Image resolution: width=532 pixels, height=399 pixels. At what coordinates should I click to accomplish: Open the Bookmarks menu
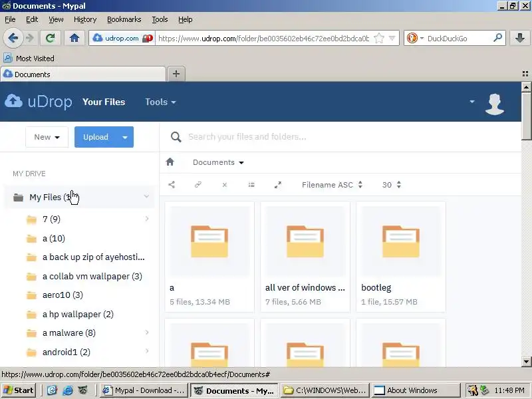pos(124,19)
